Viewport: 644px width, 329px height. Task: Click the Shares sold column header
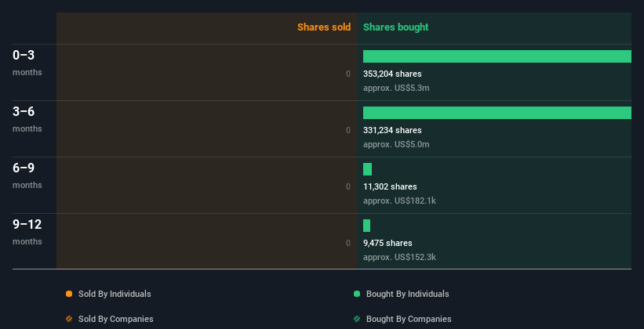[324, 27]
